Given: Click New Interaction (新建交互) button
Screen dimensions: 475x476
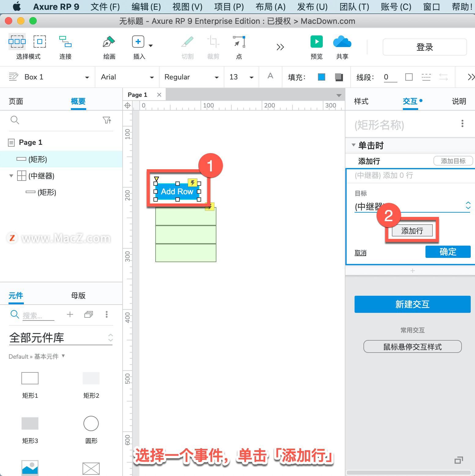Looking at the screenshot, I should [412, 304].
